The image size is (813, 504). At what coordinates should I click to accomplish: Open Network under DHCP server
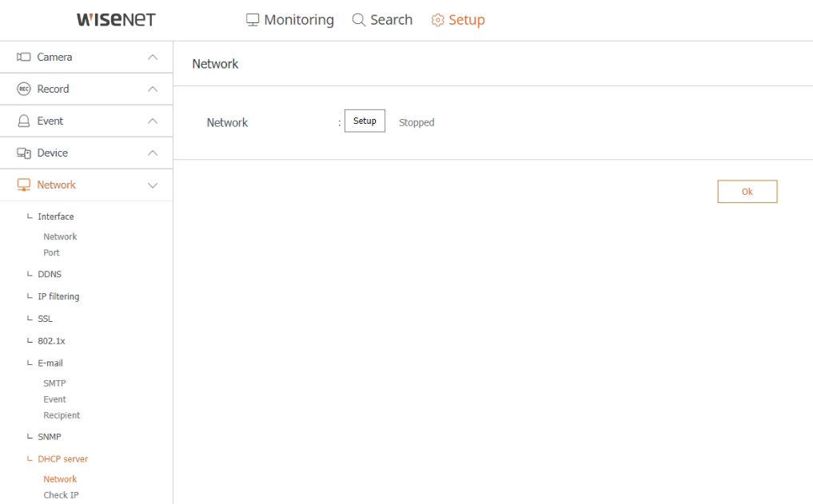click(x=60, y=479)
